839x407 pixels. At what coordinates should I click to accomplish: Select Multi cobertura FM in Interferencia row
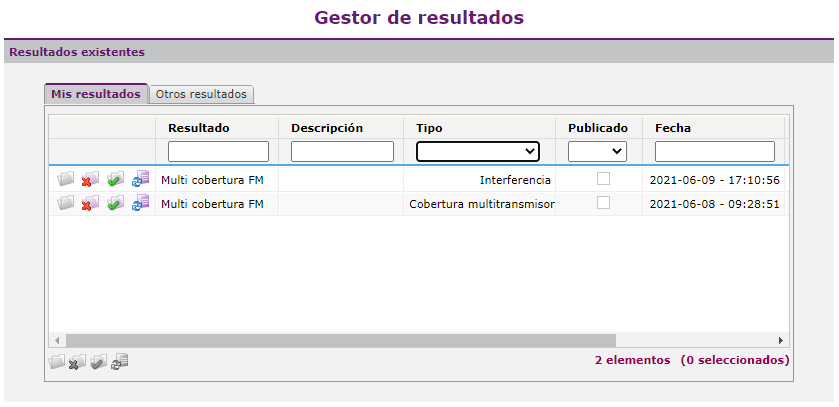[212, 180]
